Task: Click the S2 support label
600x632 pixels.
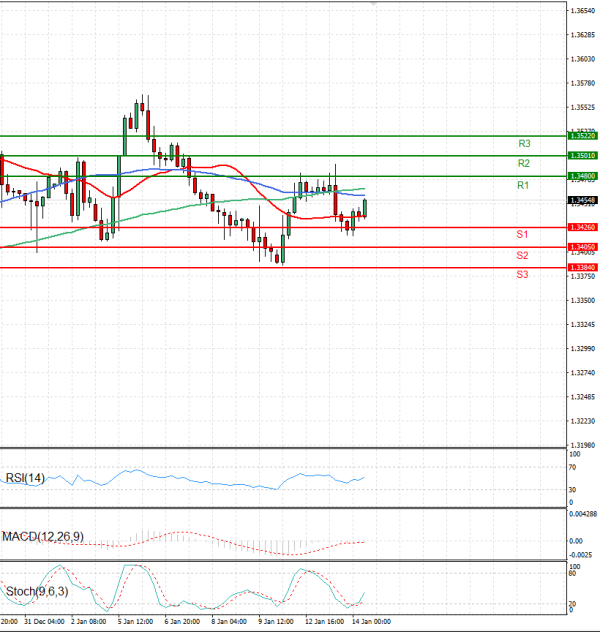Action: [522, 256]
